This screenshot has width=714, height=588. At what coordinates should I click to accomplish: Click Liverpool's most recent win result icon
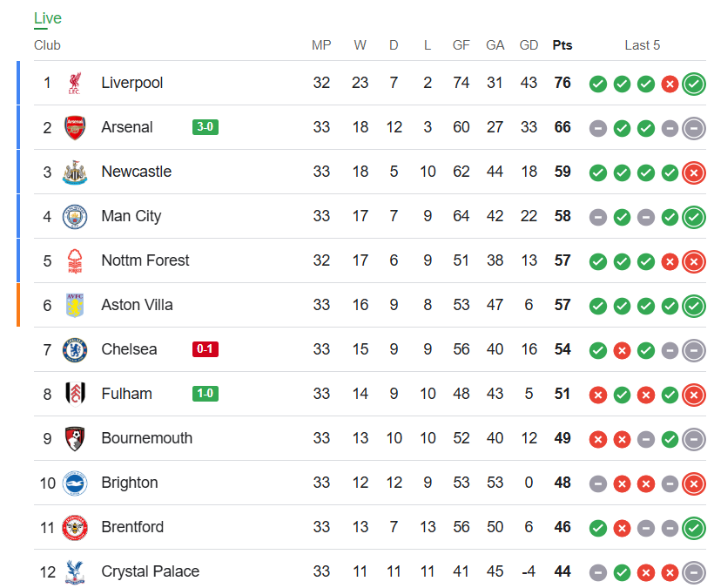pyautogui.click(x=694, y=84)
